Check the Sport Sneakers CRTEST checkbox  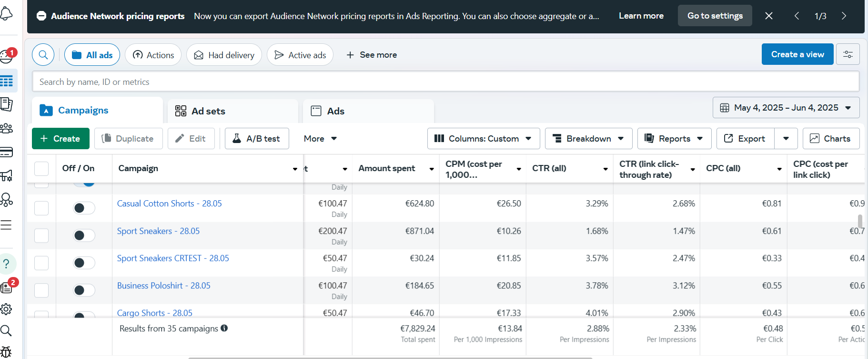(41, 263)
